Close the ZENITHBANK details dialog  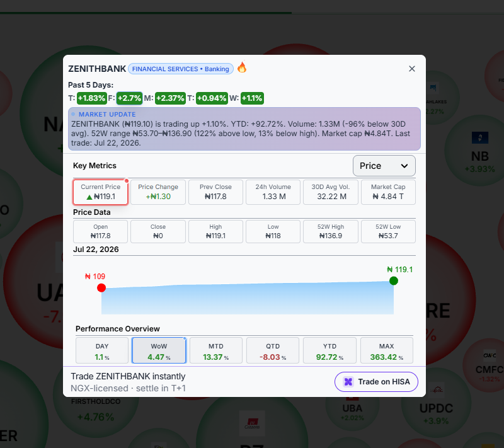pos(412,69)
